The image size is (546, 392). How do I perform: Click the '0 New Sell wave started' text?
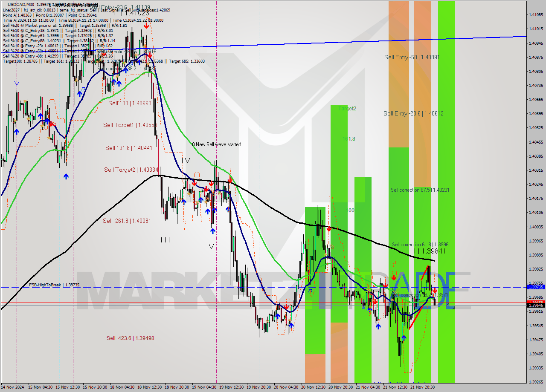pos(218,144)
